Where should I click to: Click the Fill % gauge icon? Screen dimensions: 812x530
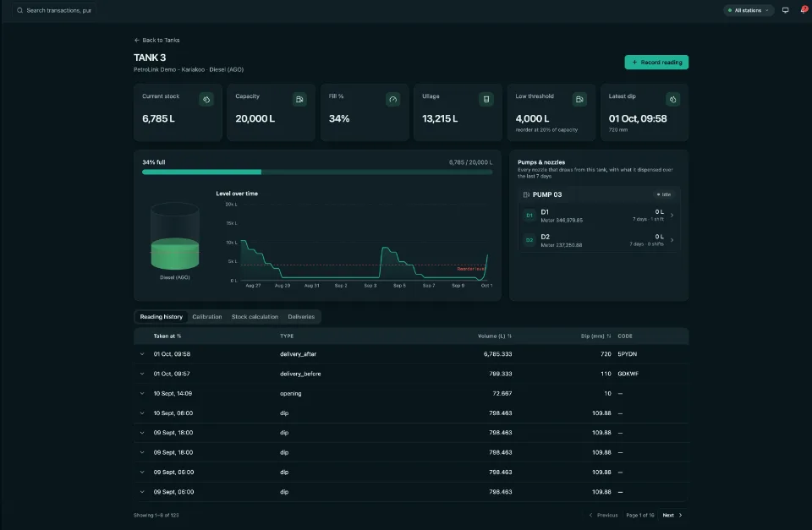pos(393,100)
